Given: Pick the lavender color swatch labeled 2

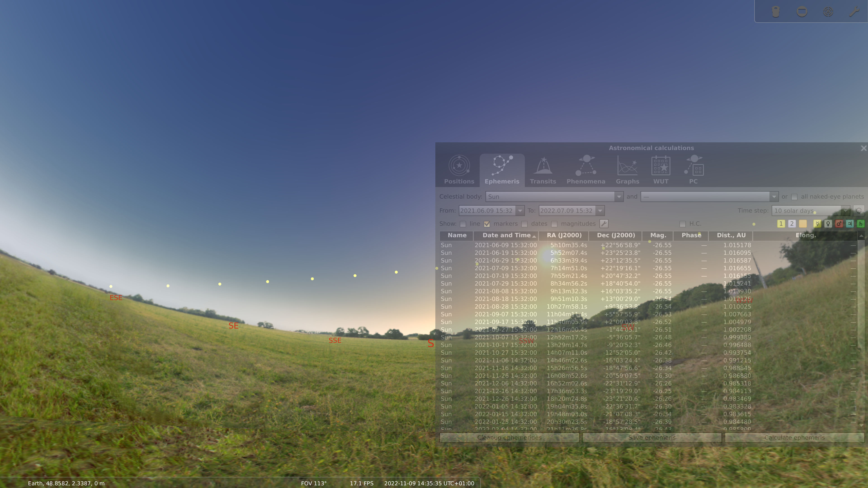Looking at the screenshot, I should coord(792,224).
